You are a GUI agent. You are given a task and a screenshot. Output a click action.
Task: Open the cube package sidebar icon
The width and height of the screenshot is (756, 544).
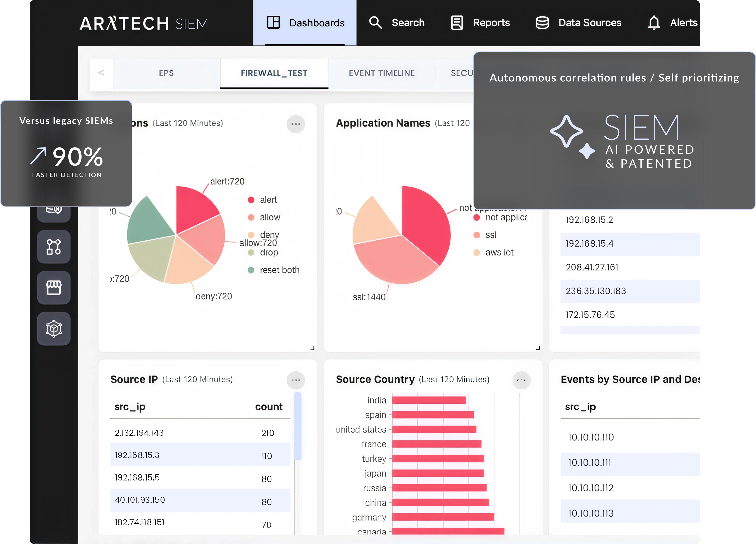(54, 329)
